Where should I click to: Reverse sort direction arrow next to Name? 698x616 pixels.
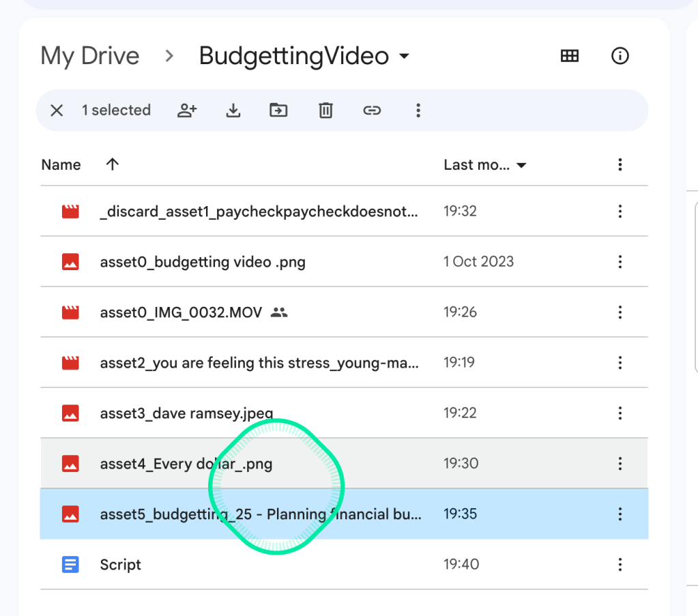coord(112,164)
